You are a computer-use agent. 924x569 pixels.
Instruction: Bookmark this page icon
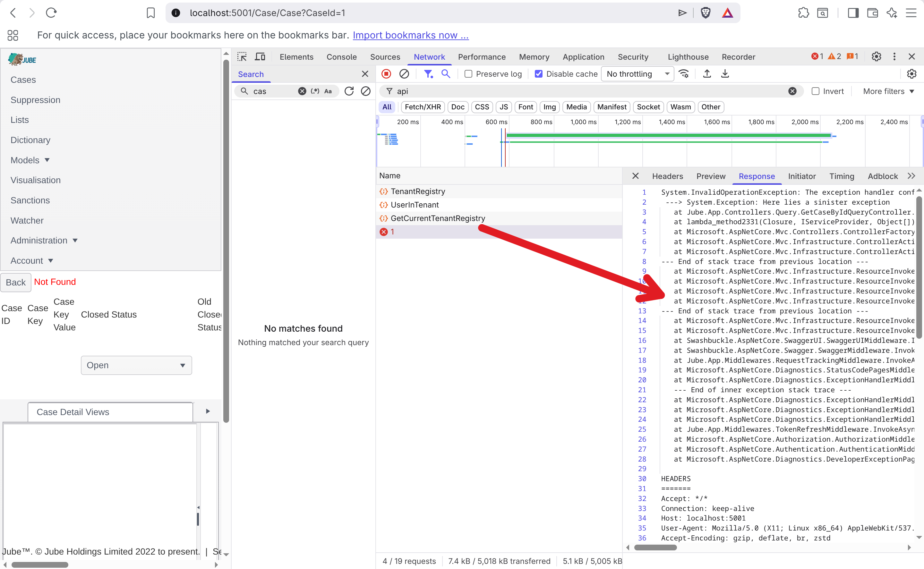pos(150,13)
